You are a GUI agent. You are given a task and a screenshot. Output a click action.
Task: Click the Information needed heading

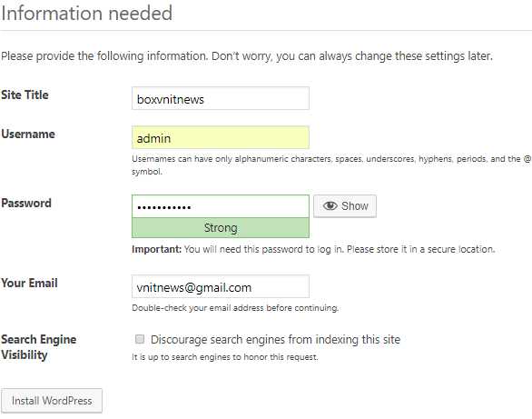point(87,14)
